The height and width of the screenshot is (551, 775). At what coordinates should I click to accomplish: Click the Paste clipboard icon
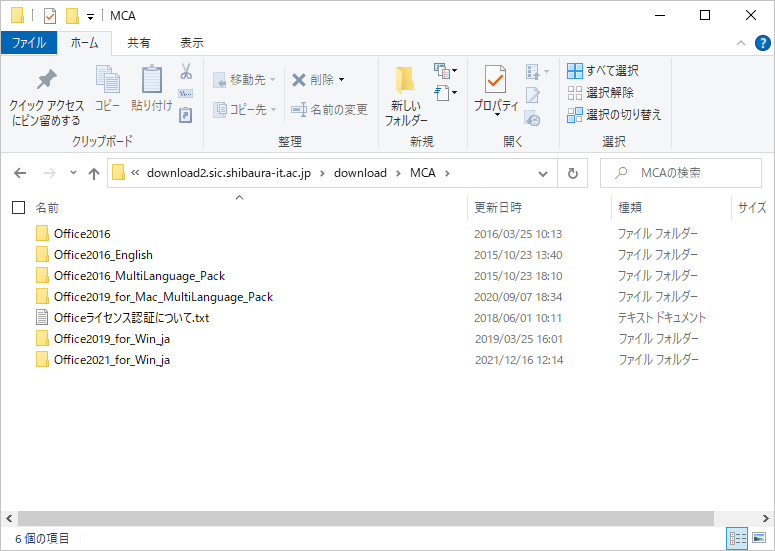[x=152, y=79]
